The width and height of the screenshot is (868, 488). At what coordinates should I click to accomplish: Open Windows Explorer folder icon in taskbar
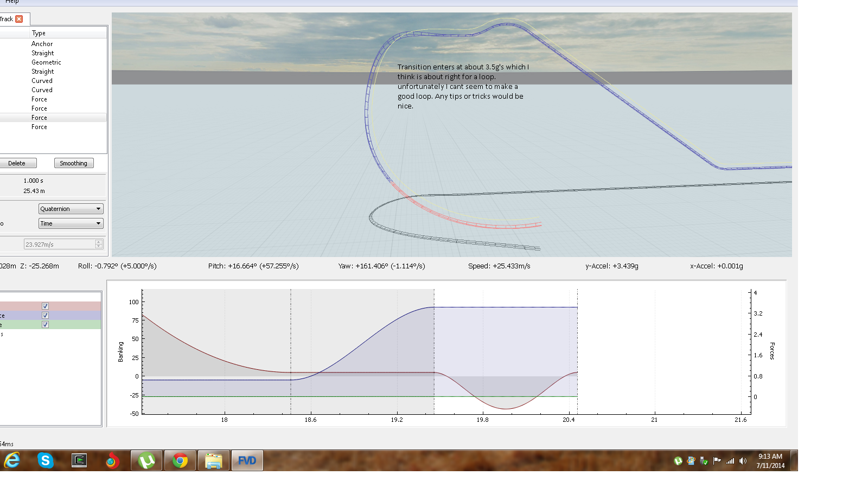coord(214,460)
